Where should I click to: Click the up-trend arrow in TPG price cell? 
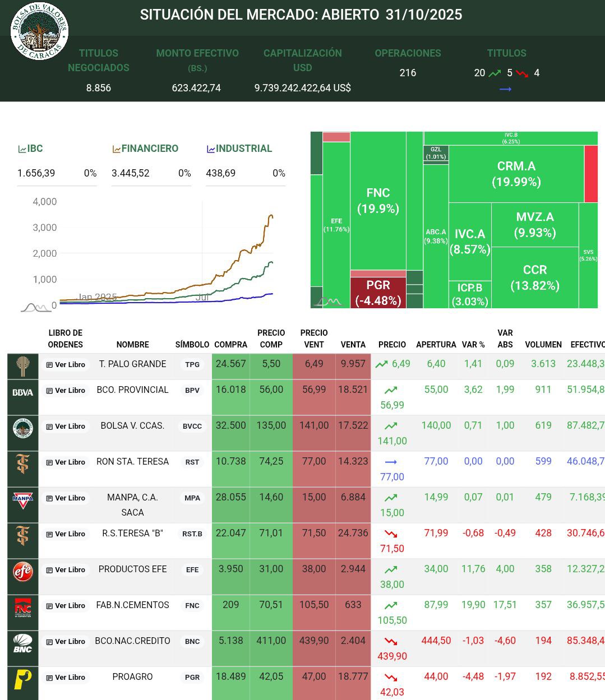381,364
